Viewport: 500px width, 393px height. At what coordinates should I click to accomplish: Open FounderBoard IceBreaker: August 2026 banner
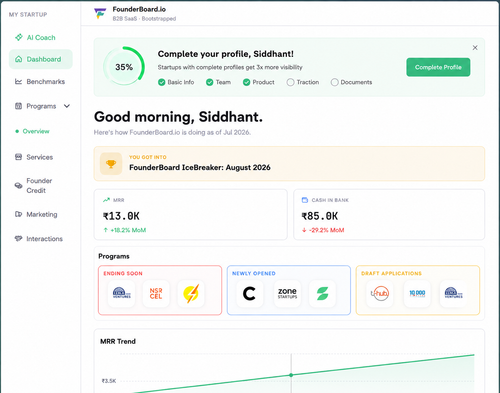(x=289, y=164)
